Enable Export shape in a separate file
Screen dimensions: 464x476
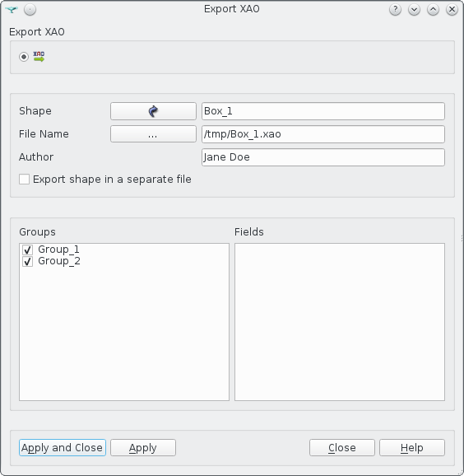[24, 179]
